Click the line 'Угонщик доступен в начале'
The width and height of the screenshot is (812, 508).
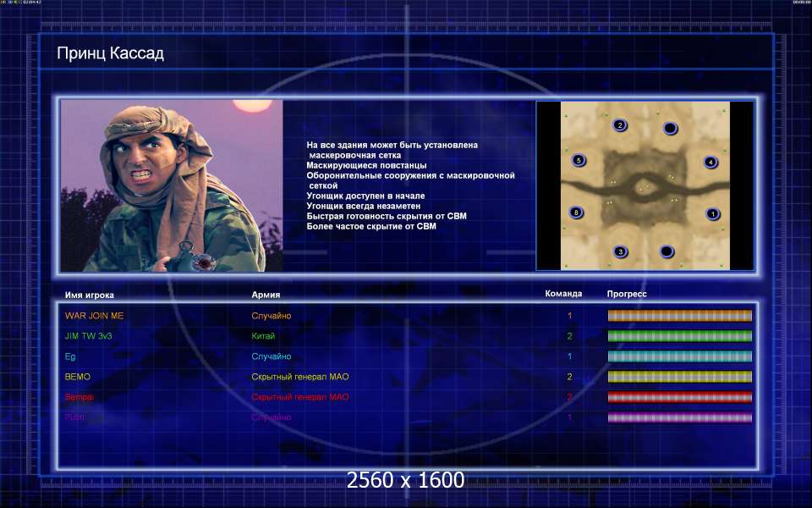(x=365, y=196)
